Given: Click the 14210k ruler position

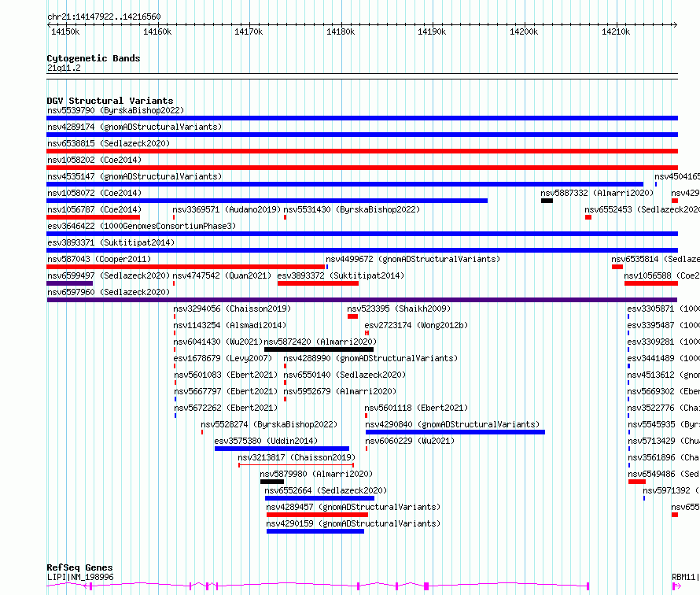Looking at the screenshot, I should tap(616, 31).
